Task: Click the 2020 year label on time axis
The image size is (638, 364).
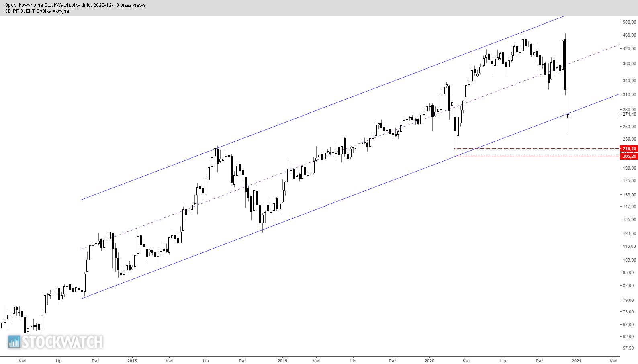Action: [x=429, y=361]
